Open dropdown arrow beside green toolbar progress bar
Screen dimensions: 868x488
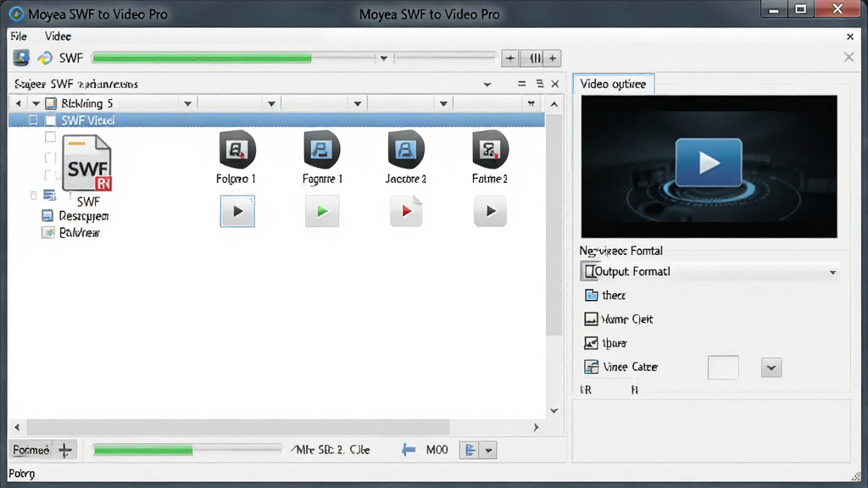(x=383, y=58)
